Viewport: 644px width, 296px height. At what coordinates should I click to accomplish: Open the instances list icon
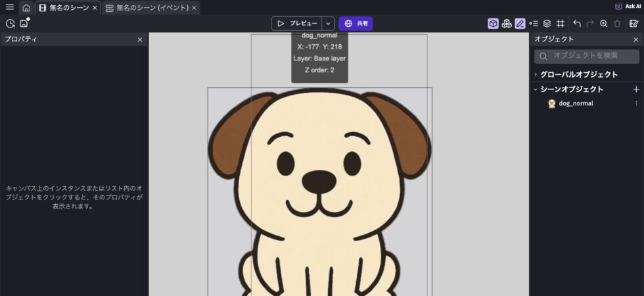tap(534, 24)
